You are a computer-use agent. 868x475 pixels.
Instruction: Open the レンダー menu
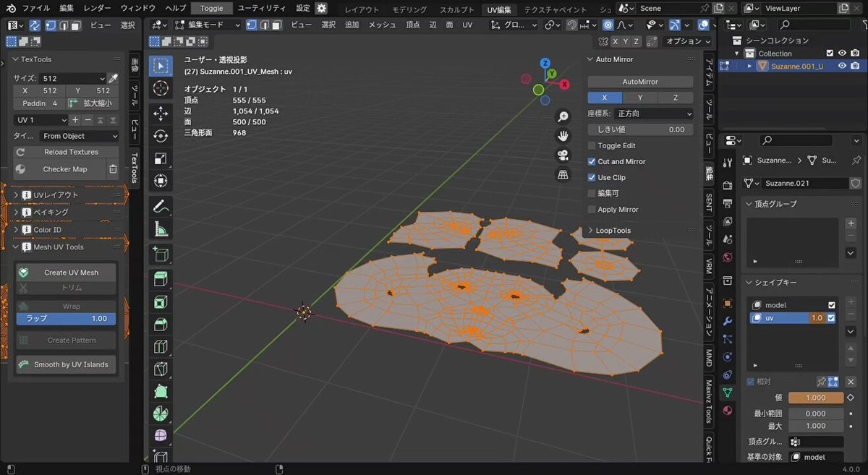point(97,8)
